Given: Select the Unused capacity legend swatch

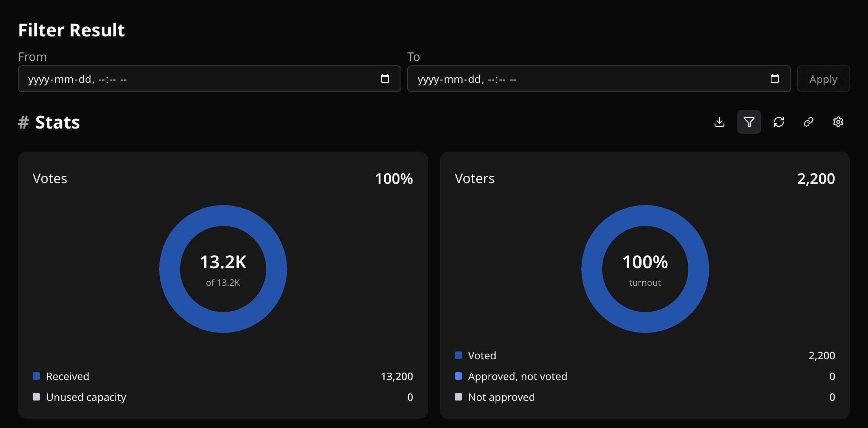Looking at the screenshot, I should click(36, 397).
